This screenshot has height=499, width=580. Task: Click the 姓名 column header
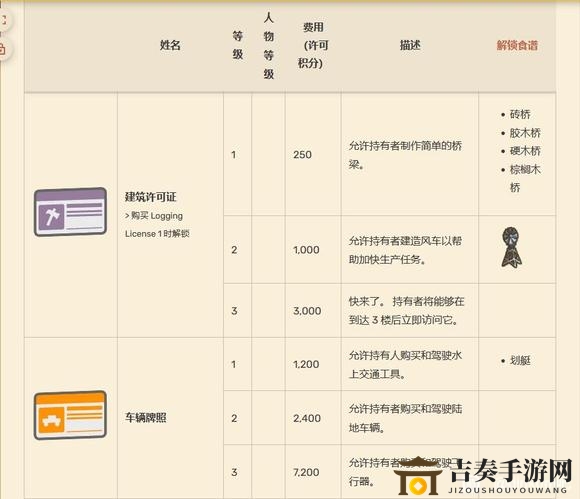[x=170, y=45]
